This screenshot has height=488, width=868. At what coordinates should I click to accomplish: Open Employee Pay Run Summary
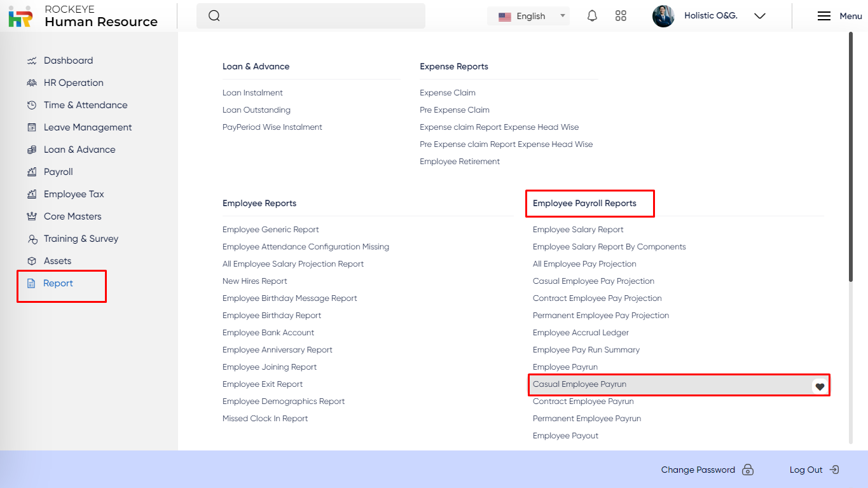tap(586, 350)
